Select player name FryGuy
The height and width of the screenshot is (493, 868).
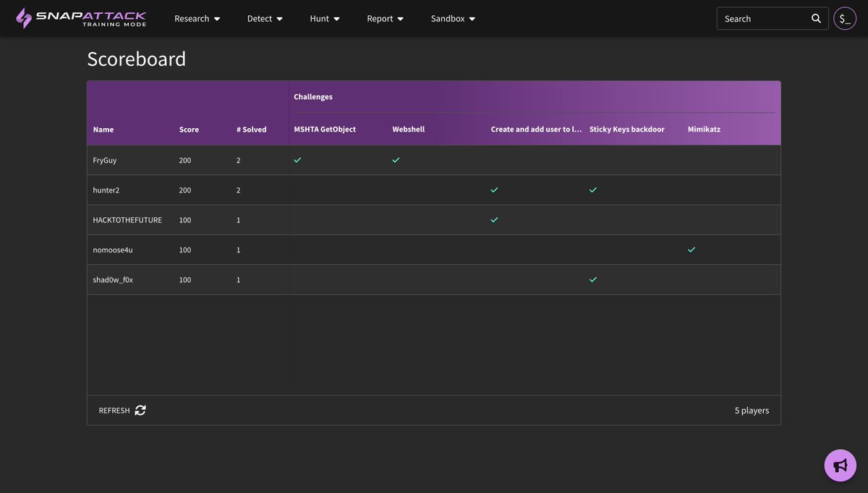[105, 160]
